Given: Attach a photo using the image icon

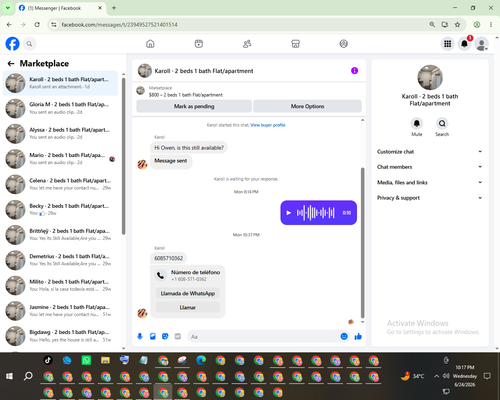Looking at the screenshot, I should (153, 336).
